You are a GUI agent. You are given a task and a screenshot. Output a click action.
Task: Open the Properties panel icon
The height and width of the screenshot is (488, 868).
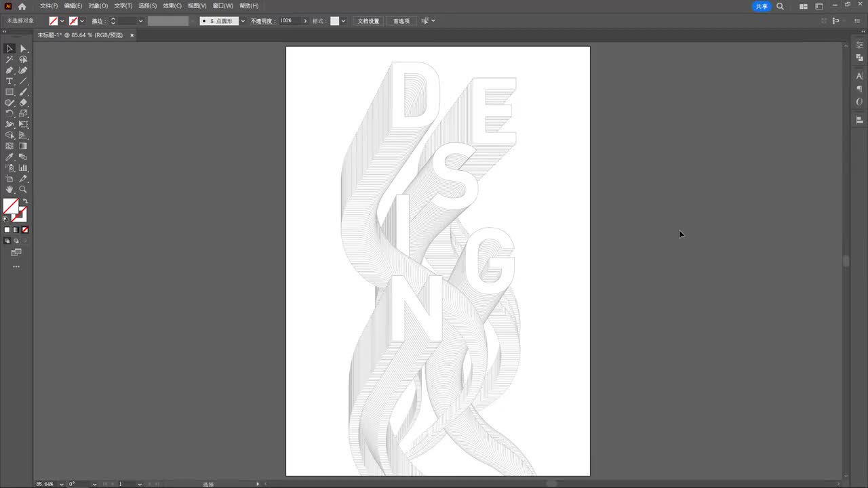pos(859,45)
